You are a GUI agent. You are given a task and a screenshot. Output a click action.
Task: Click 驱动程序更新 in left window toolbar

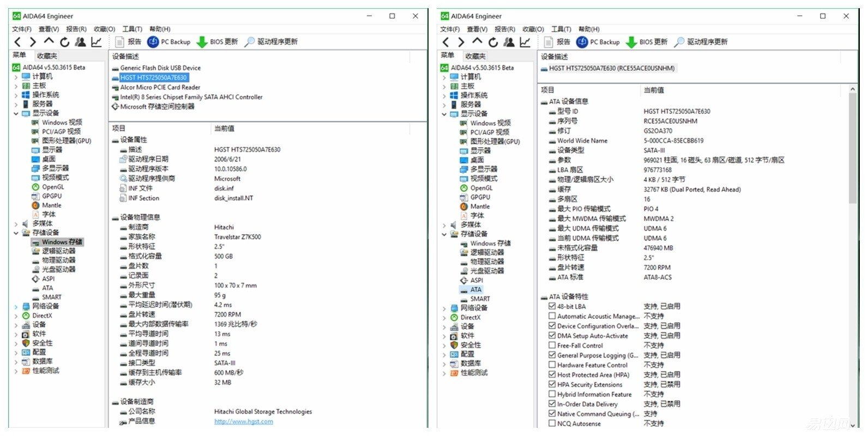271,42
